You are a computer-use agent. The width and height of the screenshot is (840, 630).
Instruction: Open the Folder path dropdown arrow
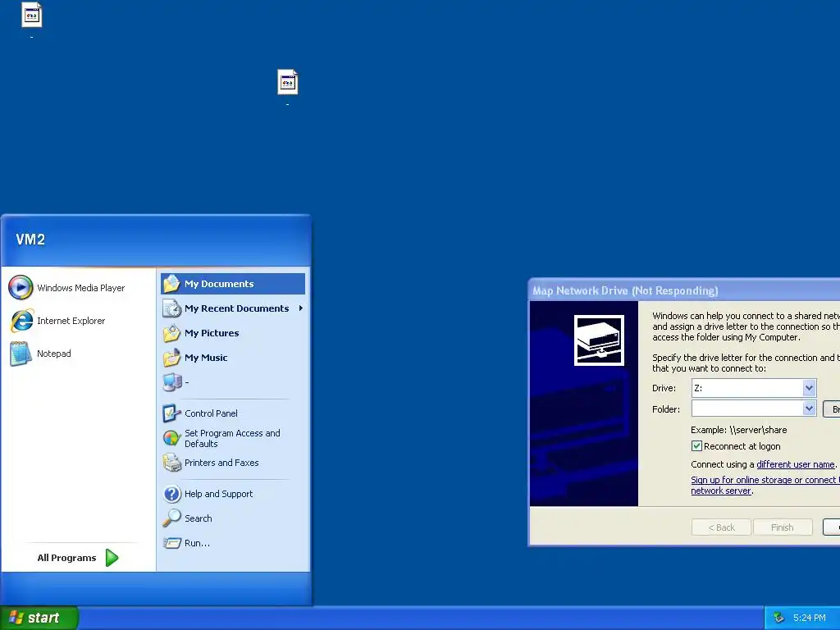(x=809, y=409)
